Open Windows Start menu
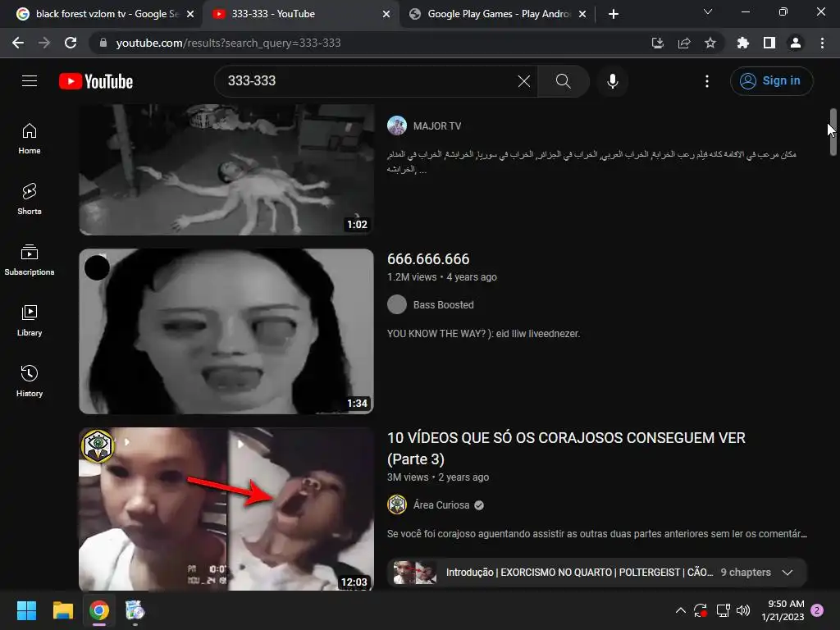This screenshot has width=840, height=630. click(26, 610)
